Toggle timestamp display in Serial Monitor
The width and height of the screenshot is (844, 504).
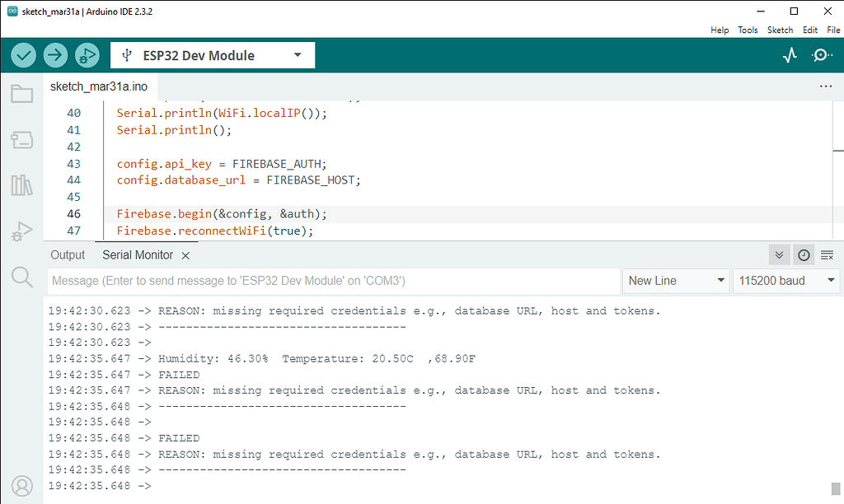804,255
